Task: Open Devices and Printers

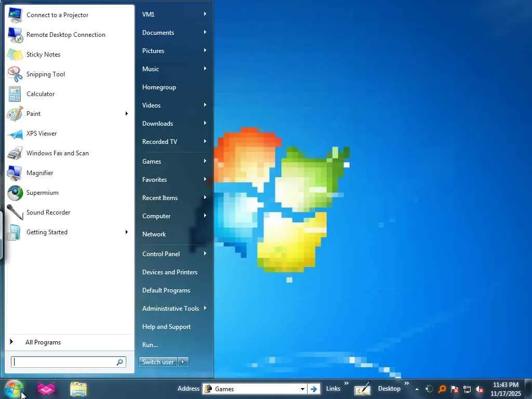Action: click(x=175, y=272)
